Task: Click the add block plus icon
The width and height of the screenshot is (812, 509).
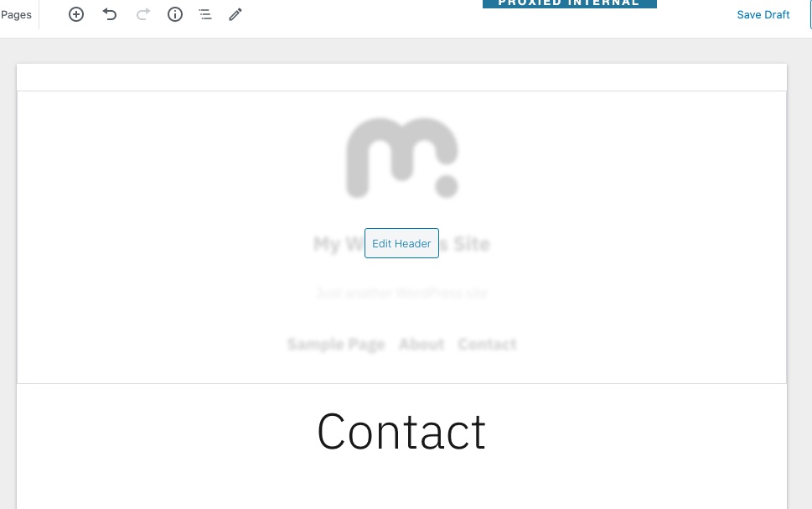Action: [76, 14]
